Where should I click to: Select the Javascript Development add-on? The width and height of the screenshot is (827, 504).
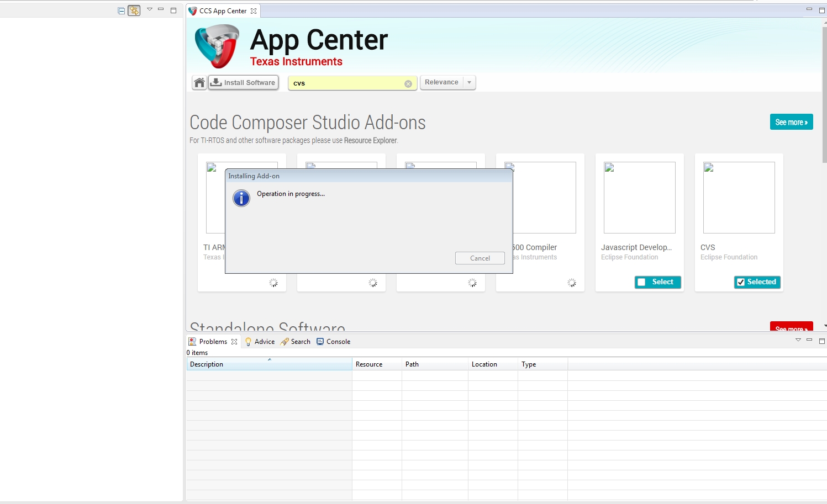657,282
